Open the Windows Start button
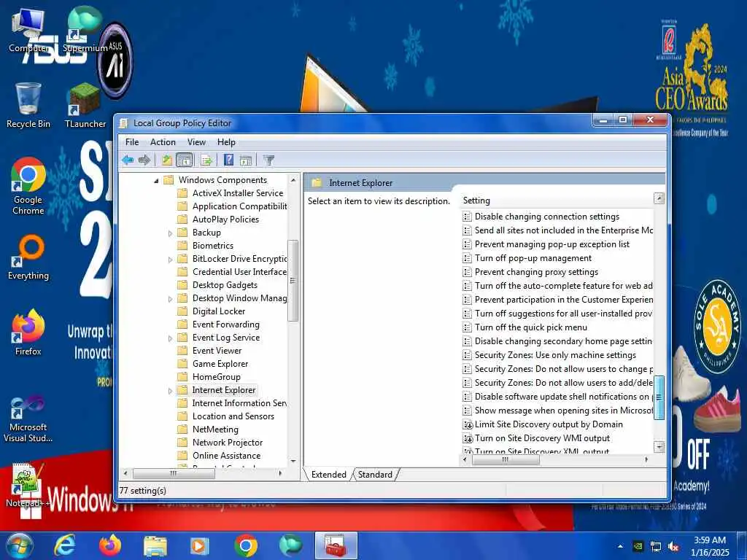The width and height of the screenshot is (747, 560). (19, 545)
